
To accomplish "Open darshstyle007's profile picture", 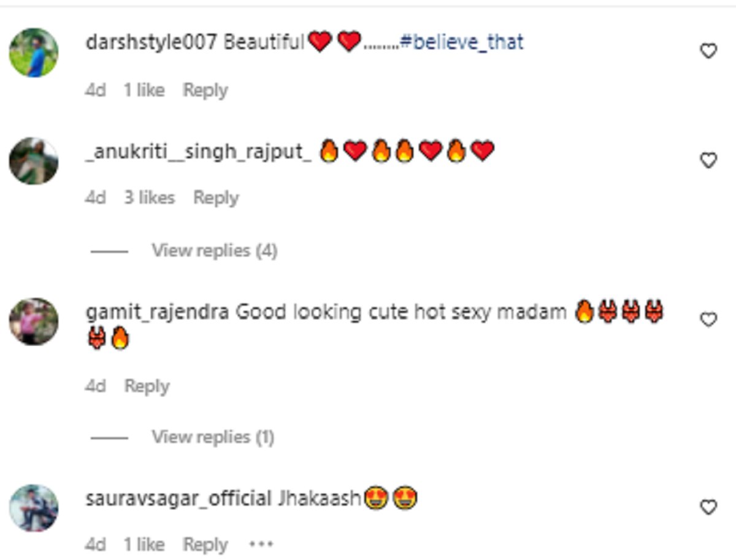I will coord(34,53).
